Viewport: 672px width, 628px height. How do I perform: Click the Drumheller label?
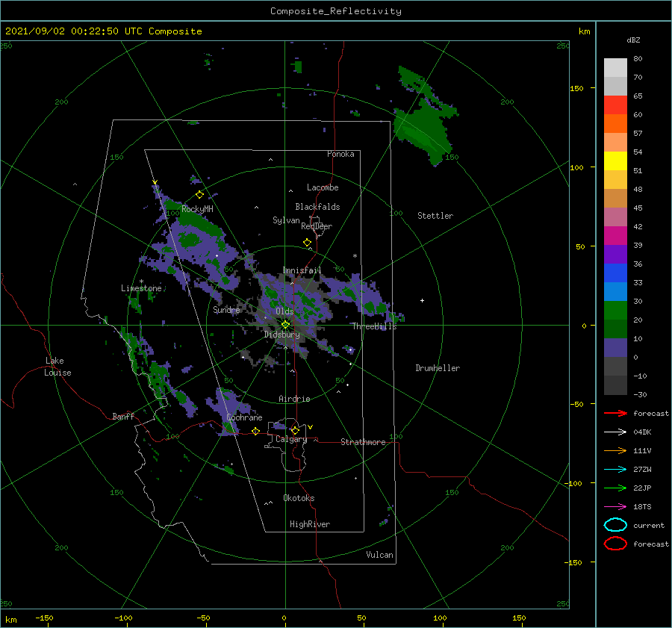(x=438, y=368)
